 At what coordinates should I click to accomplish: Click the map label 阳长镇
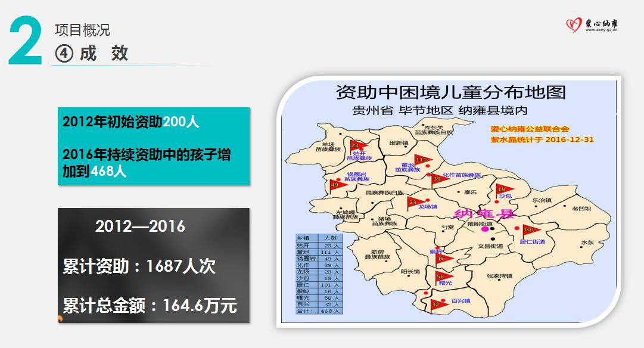[x=410, y=272]
